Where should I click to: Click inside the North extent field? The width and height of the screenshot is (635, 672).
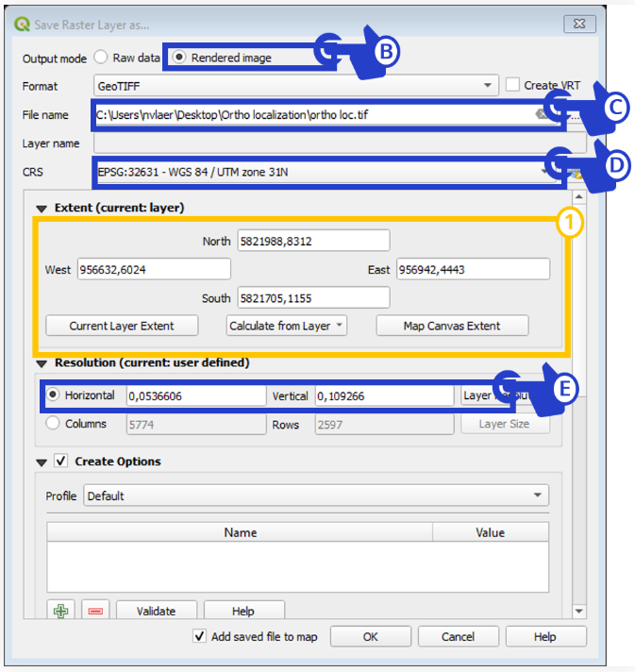(x=313, y=242)
